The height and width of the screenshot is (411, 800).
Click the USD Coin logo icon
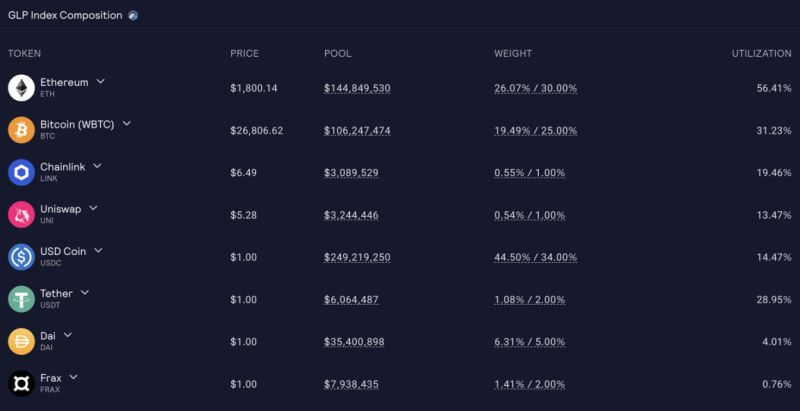pos(21,257)
